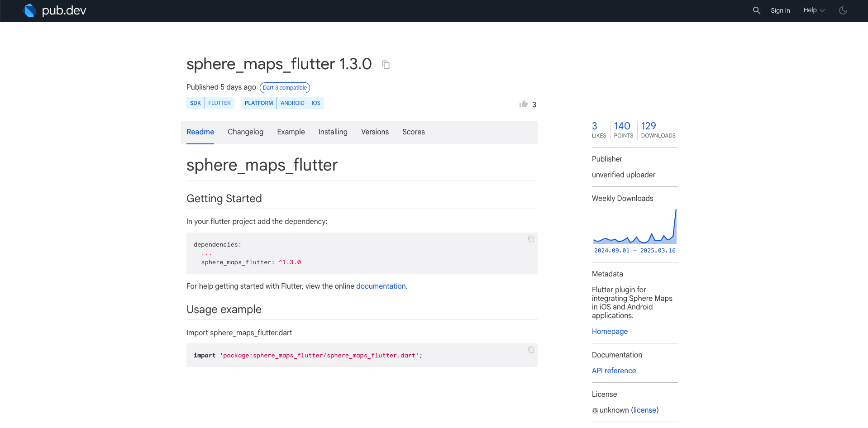Toggle the IOS platform filter
868x428 pixels.
(315, 103)
